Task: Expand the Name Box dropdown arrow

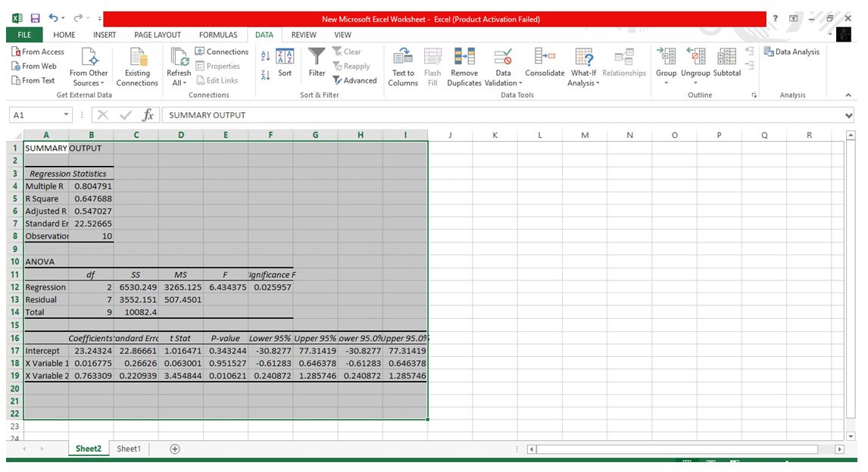Action: 67,115
